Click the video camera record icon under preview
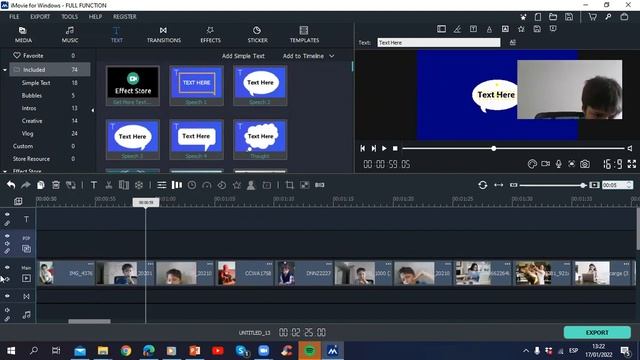This screenshot has height=360, width=640. click(545, 164)
